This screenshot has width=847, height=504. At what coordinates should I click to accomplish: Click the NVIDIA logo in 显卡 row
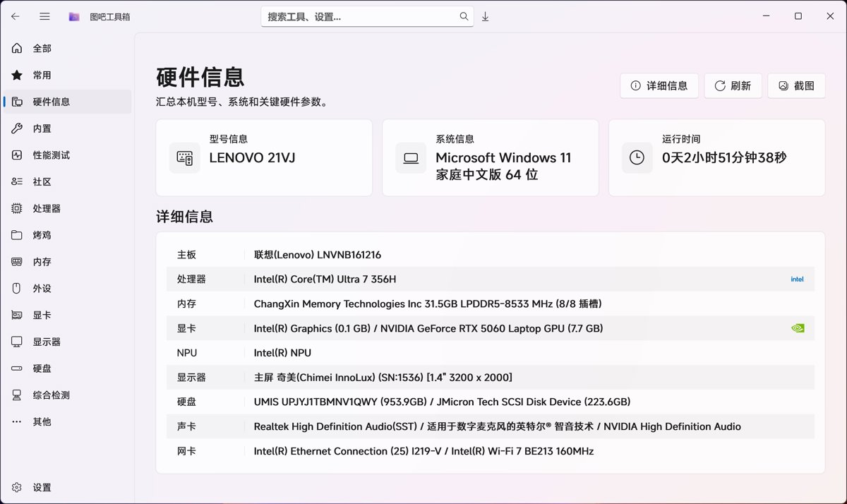(x=797, y=328)
